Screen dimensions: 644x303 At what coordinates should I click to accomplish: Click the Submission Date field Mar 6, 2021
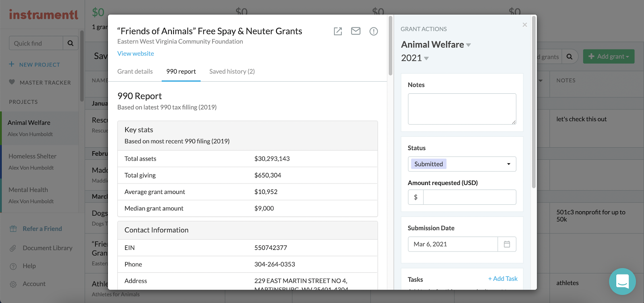[453, 244]
